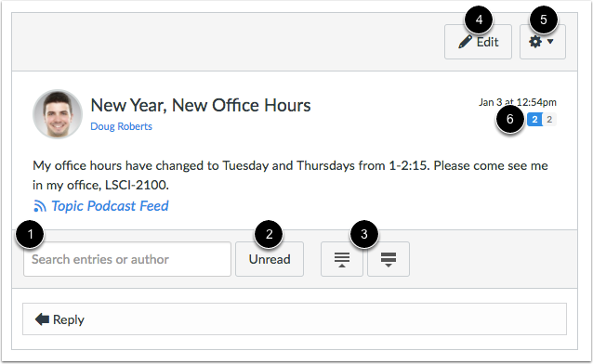Click Doug Roberts' profile picture
The height and width of the screenshot is (364, 593).
point(58,114)
